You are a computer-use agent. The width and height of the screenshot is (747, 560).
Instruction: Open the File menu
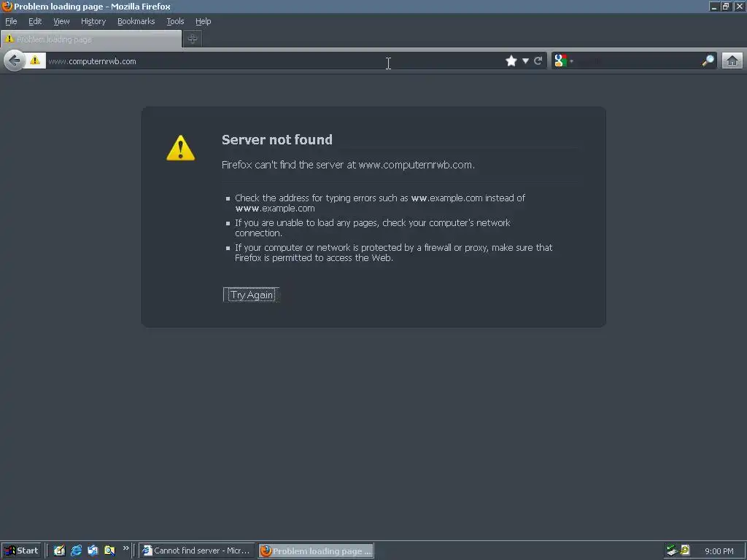(x=11, y=21)
